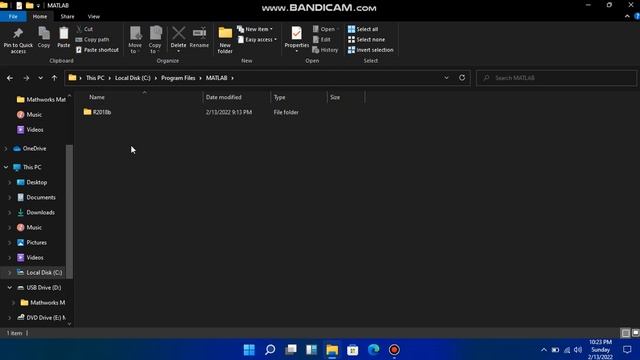Image resolution: width=640 pixels, height=360 pixels.
Task: Click Invert selection
Action: 371,50
